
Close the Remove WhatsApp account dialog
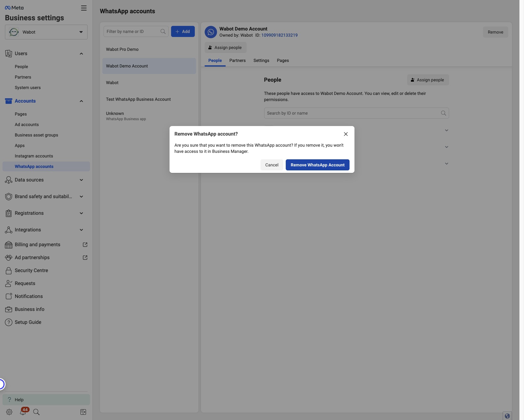point(346,134)
